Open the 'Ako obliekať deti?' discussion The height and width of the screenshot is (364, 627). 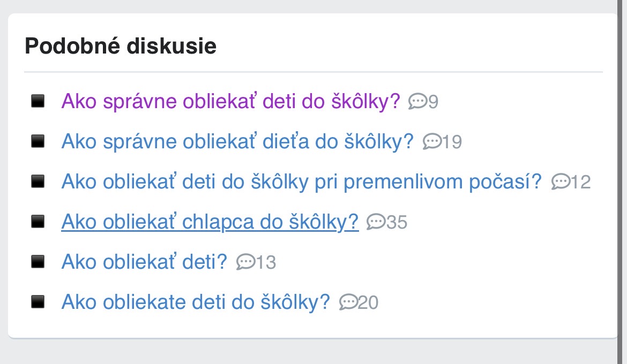[144, 262]
